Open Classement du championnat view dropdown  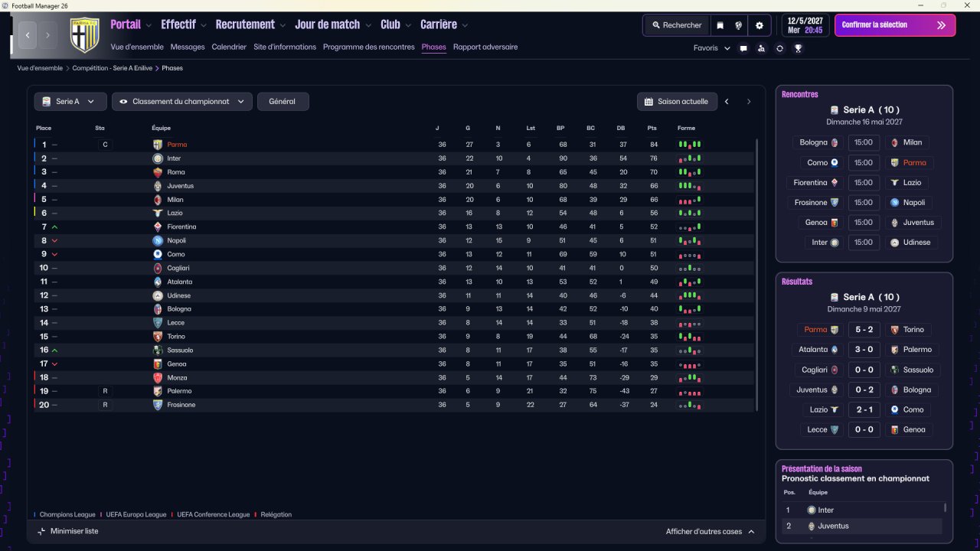[x=182, y=101]
